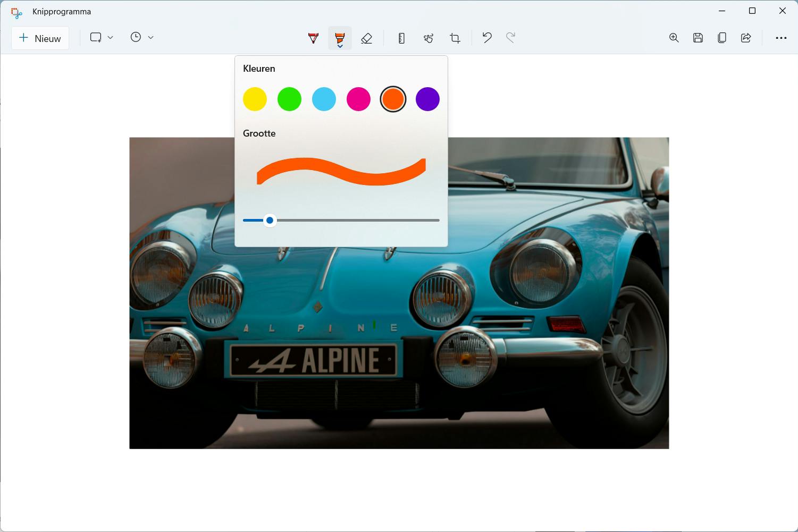This screenshot has width=798, height=532.
Task: Minimize the Knipprogramma window
Action: 722,11
